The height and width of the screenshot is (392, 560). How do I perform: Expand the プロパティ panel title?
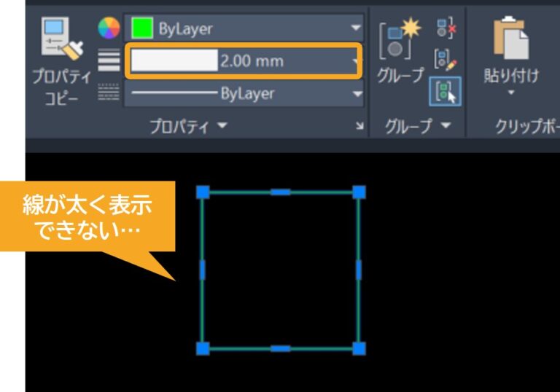188,126
